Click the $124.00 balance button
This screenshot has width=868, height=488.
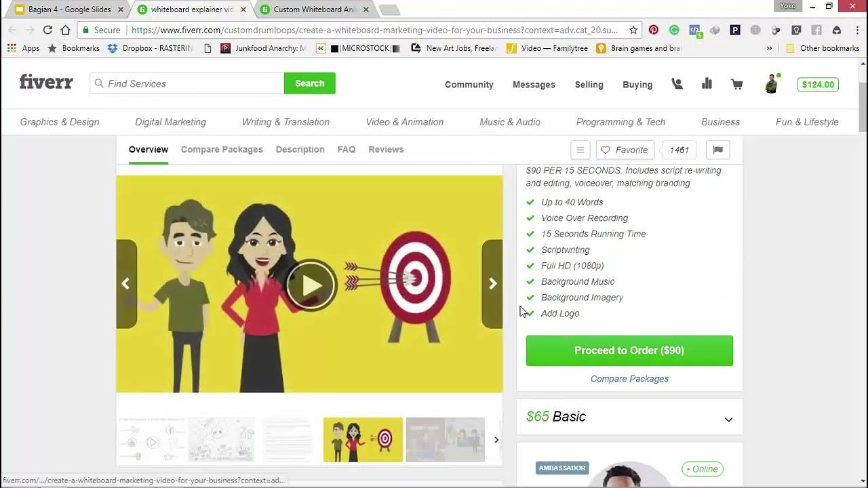(x=818, y=84)
